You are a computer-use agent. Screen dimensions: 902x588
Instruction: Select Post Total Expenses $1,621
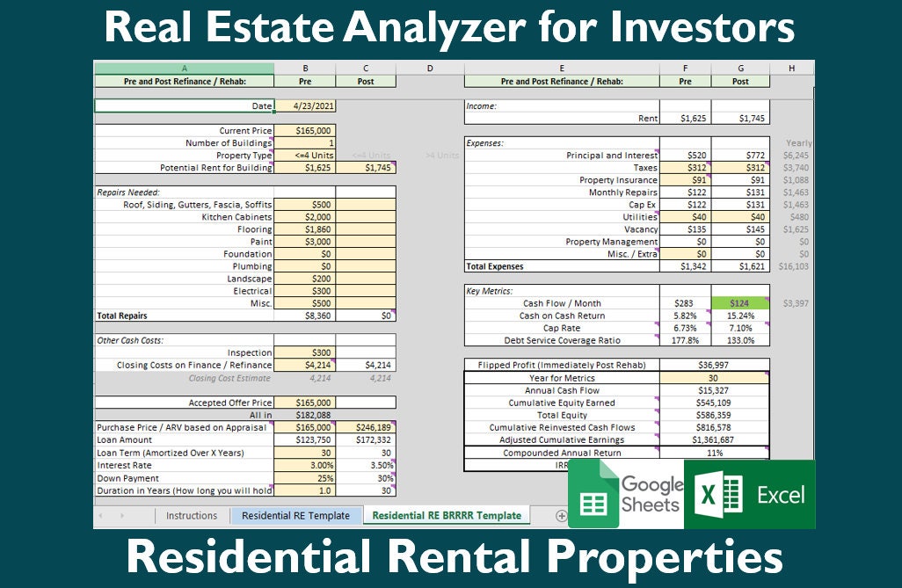740,266
